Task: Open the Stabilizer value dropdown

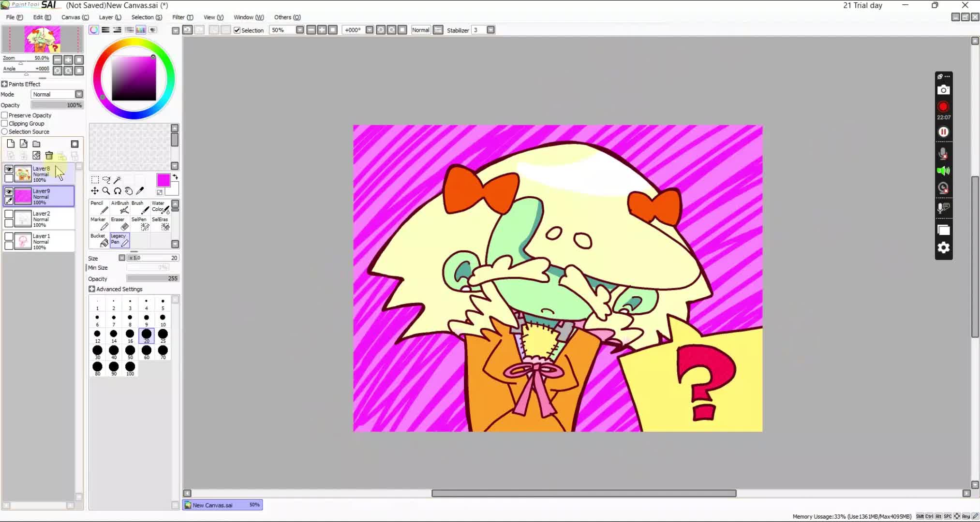Action: point(491,30)
